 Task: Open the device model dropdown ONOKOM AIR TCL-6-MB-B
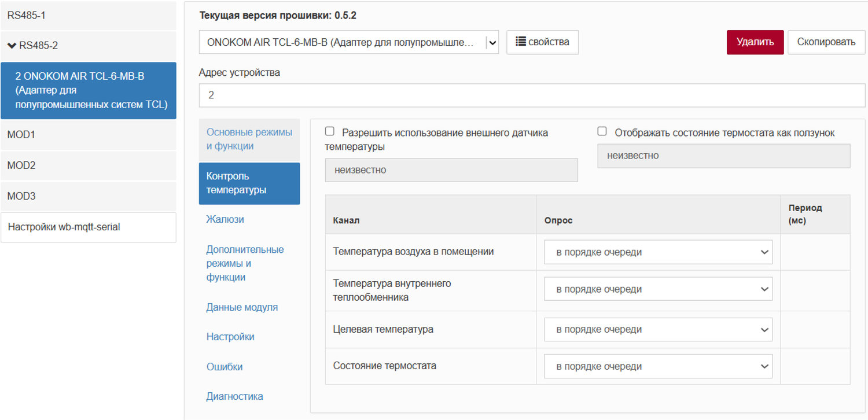(349, 42)
